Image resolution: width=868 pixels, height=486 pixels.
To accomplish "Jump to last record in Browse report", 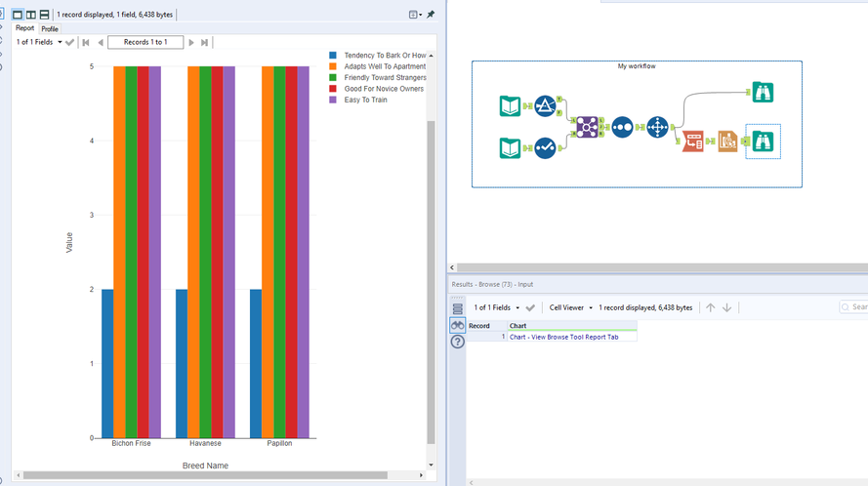I will coord(205,42).
